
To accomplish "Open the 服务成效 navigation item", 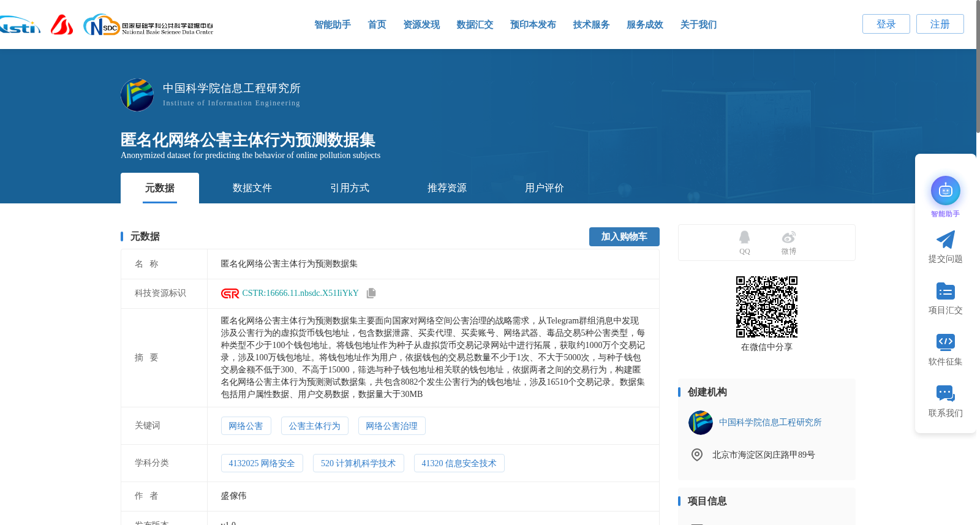I will 645,25.
